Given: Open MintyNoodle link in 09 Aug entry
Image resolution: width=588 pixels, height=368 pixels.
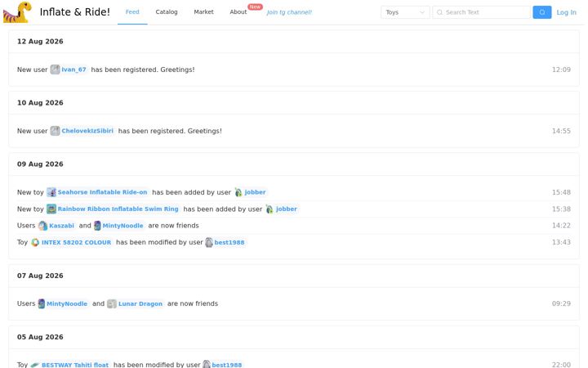Looking at the screenshot, I should coord(123,226).
